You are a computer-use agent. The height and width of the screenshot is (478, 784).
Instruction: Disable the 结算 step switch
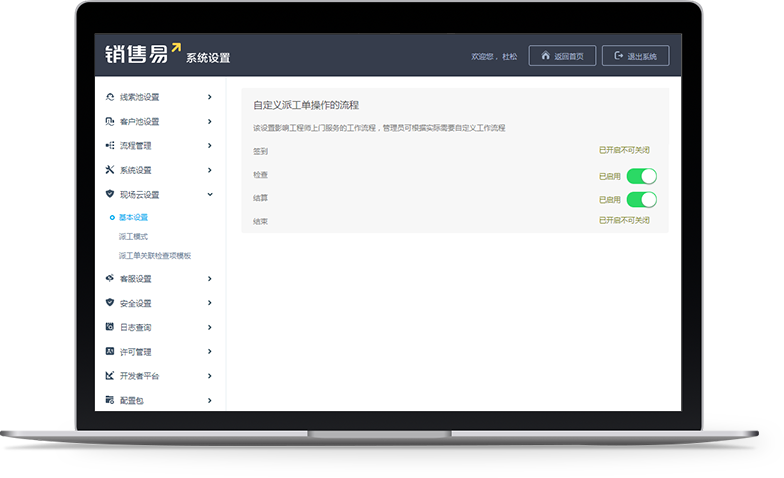coord(641,199)
